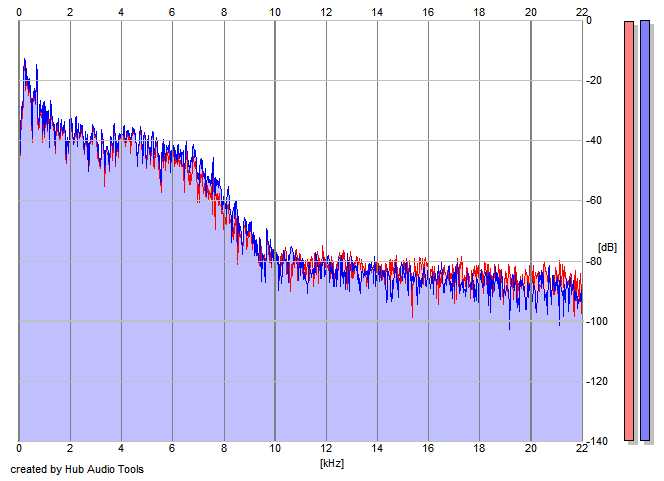Click the [kHz] axis unit label

point(332,463)
